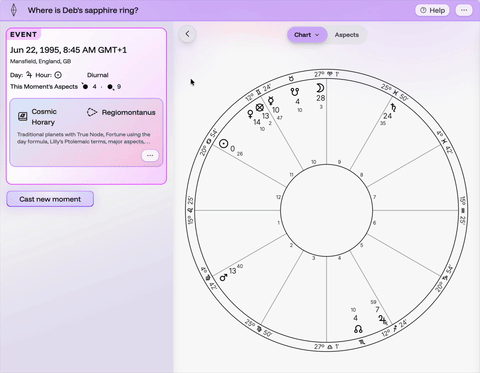Click the back arrow button
The image size is (480, 373).
187,34
